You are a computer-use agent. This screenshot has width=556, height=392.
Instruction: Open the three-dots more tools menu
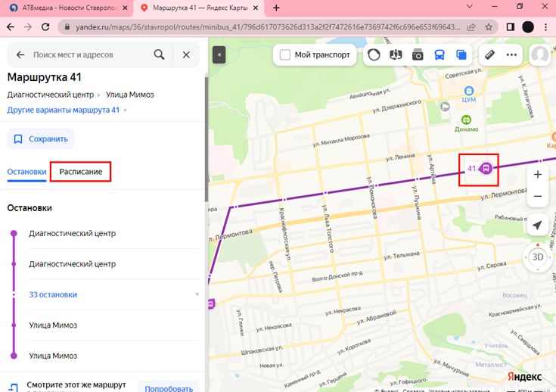pyautogui.click(x=512, y=55)
